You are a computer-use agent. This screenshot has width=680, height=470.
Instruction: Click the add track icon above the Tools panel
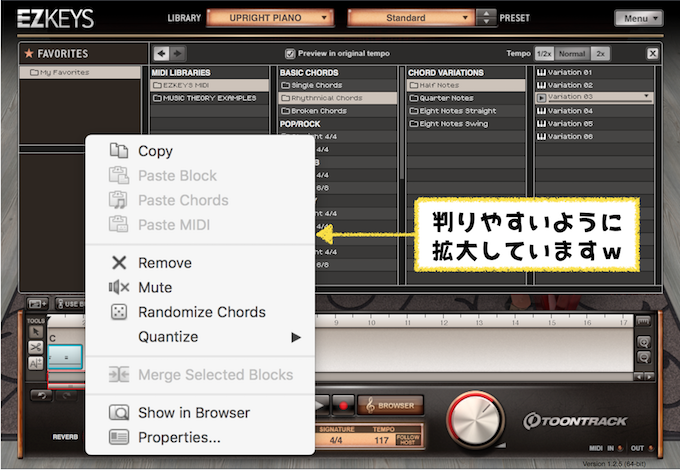pyautogui.click(x=37, y=304)
